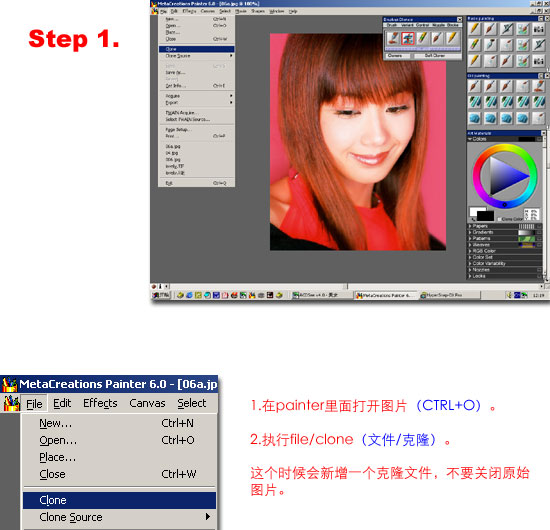Screen dimensions: 550x530
Task: Choose the colored pencil in Basic painting palette
Action: 474,44
